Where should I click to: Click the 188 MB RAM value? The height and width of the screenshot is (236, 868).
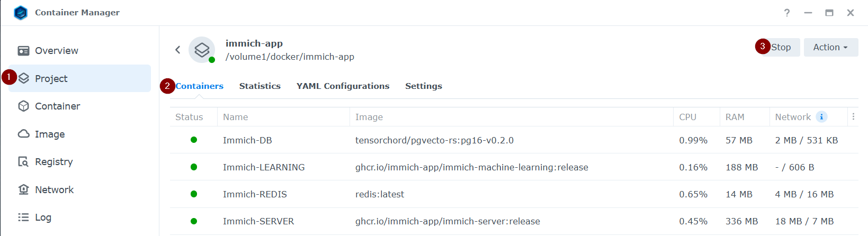741,167
